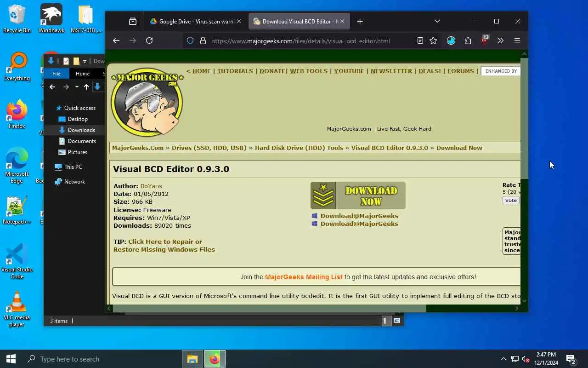List all tabs dropdown arrow
This screenshot has width=588, height=368.
[437, 21]
